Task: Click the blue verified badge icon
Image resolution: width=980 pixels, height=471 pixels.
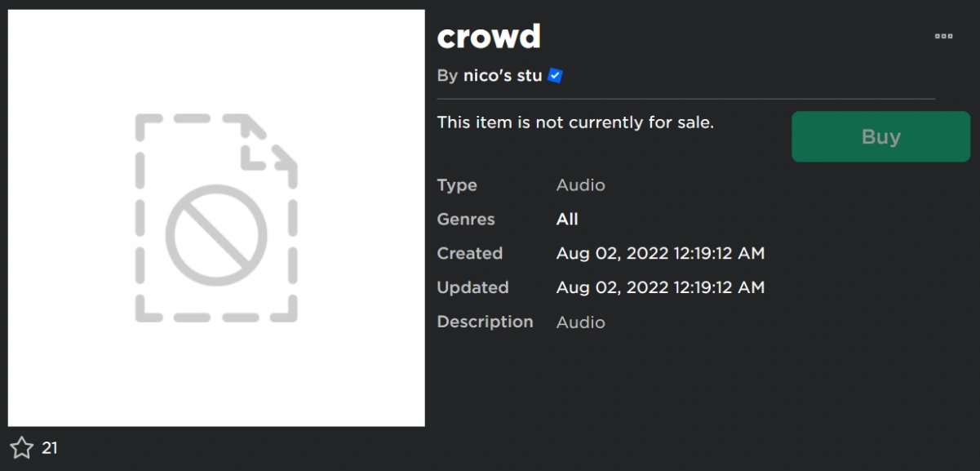Action: point(556,76)
